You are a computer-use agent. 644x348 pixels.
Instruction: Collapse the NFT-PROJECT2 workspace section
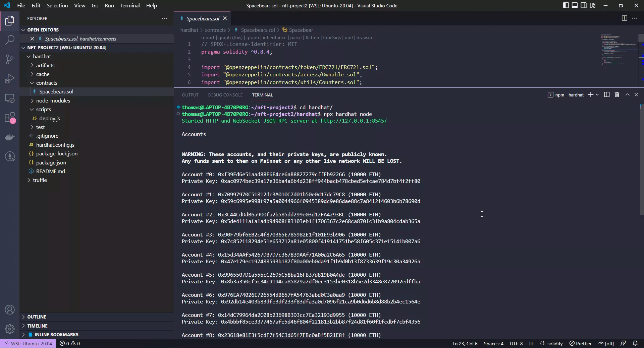pos(23,48)
